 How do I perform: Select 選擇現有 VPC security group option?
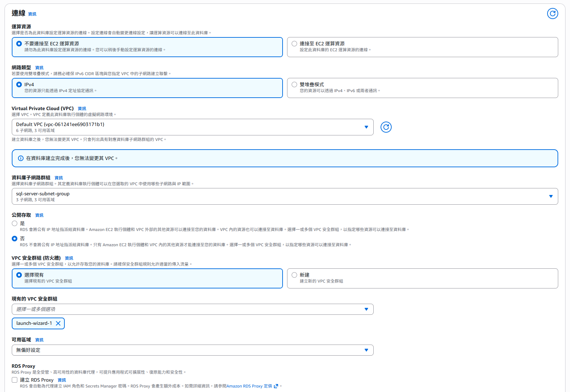point(147,278)
